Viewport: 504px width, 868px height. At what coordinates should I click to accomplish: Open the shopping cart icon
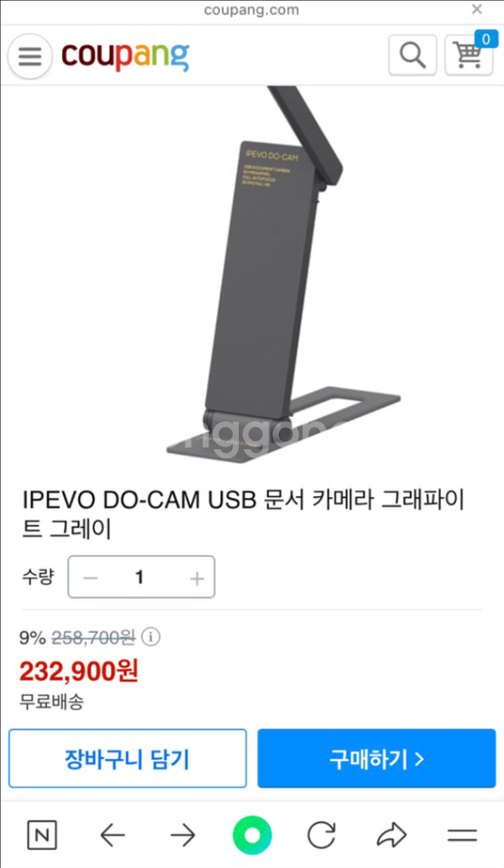[x=469, y=55]
